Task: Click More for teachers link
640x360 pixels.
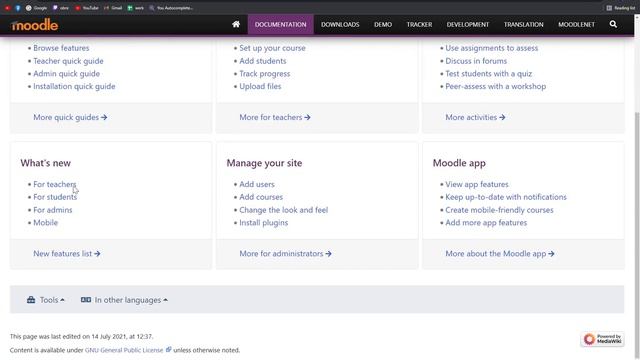Action: 275,117
